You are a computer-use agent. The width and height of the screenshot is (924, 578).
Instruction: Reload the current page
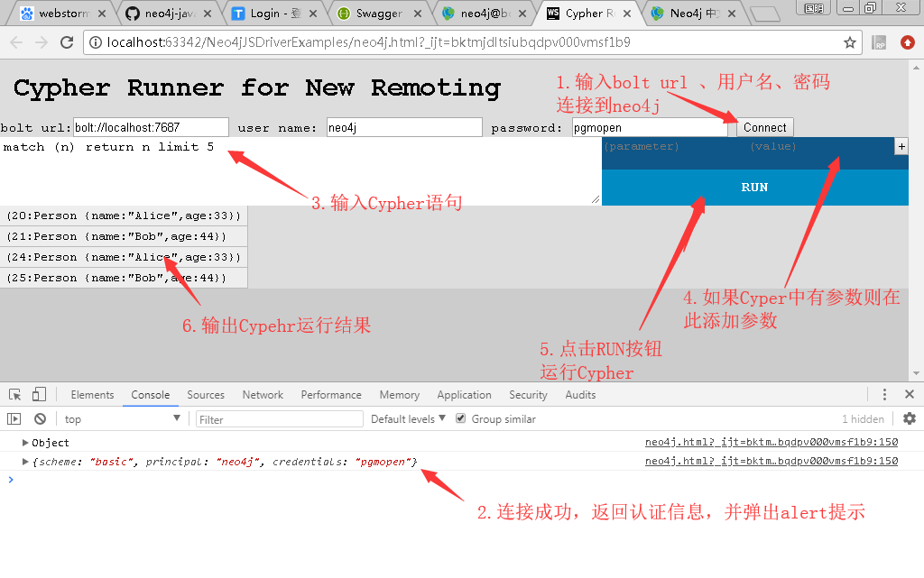pos(67,42)
